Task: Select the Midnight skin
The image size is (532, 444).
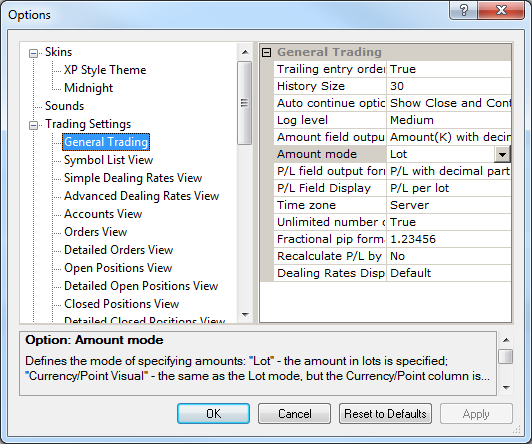Action: [89, 88]
